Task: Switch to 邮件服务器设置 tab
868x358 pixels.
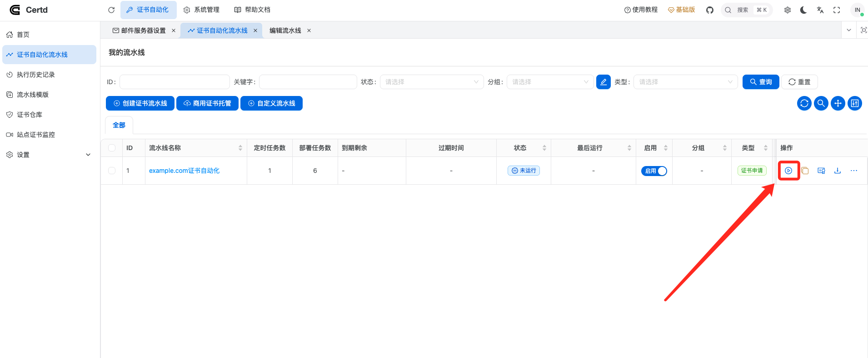Action: pos(140,30)
